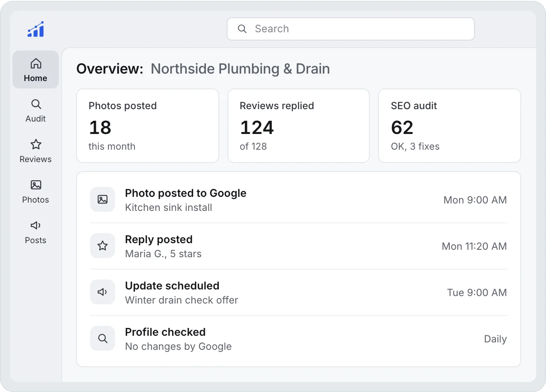
Task: Click the magnifier icon above Audit
Action: 36,104
